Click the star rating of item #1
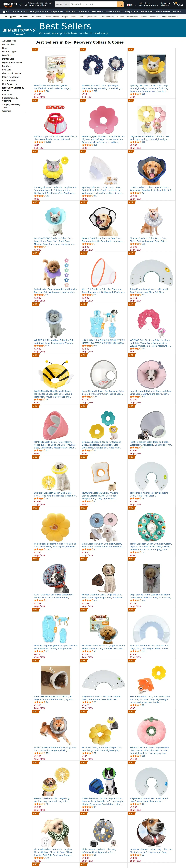The width and height of the screenshot is (186, 868). (40, 91)
